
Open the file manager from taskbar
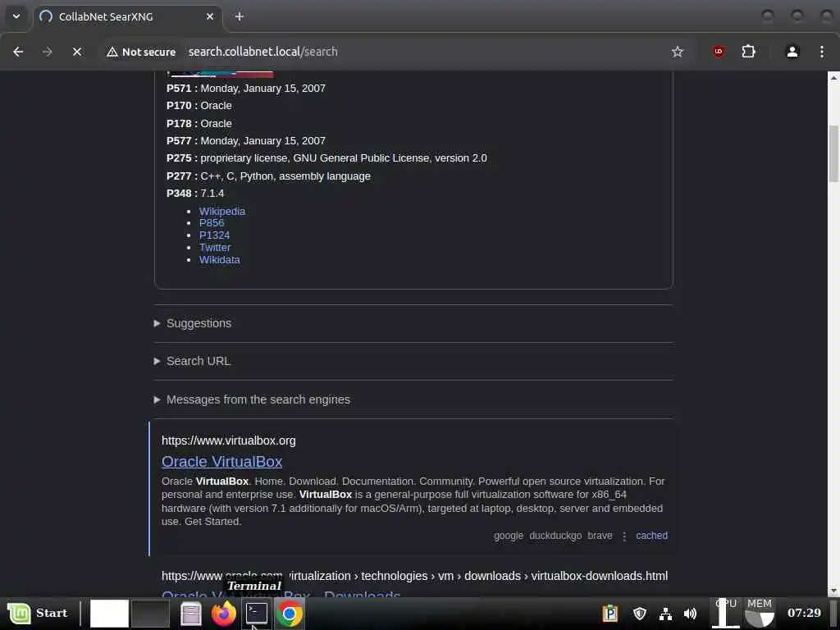(190, 614)
